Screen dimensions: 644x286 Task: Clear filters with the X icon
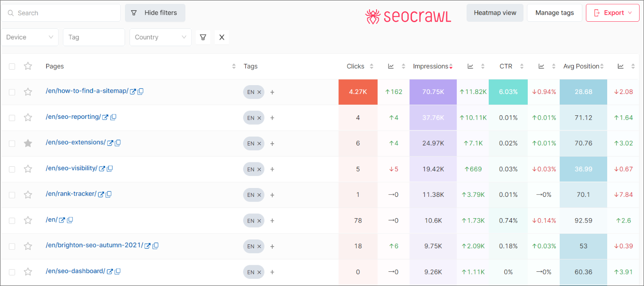point(222,37)
